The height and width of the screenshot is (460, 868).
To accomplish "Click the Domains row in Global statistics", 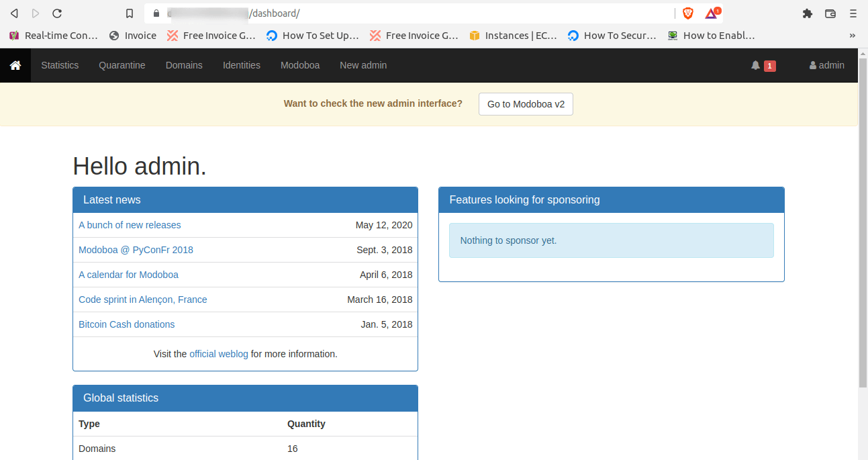I will click(x=245, y=449).
